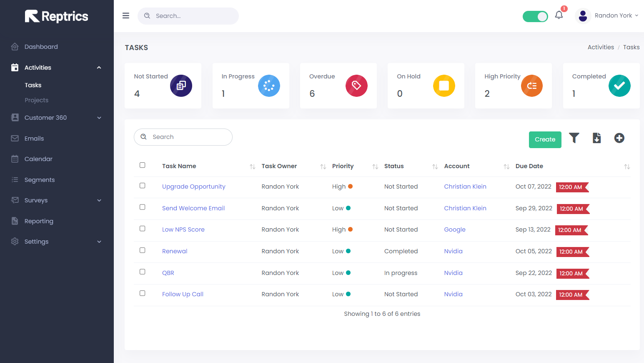Click the download file icon

coord(596,138)
